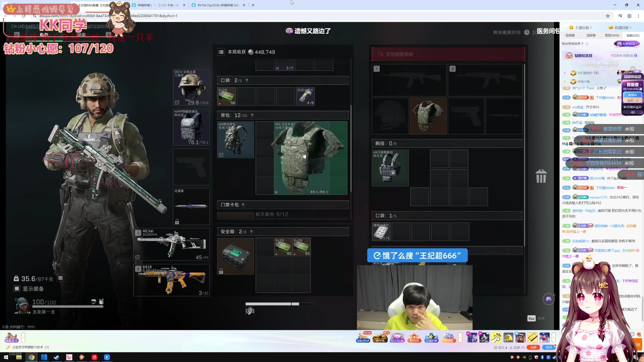Click the 9x39 ammo stack of 38

coord(227,97)
